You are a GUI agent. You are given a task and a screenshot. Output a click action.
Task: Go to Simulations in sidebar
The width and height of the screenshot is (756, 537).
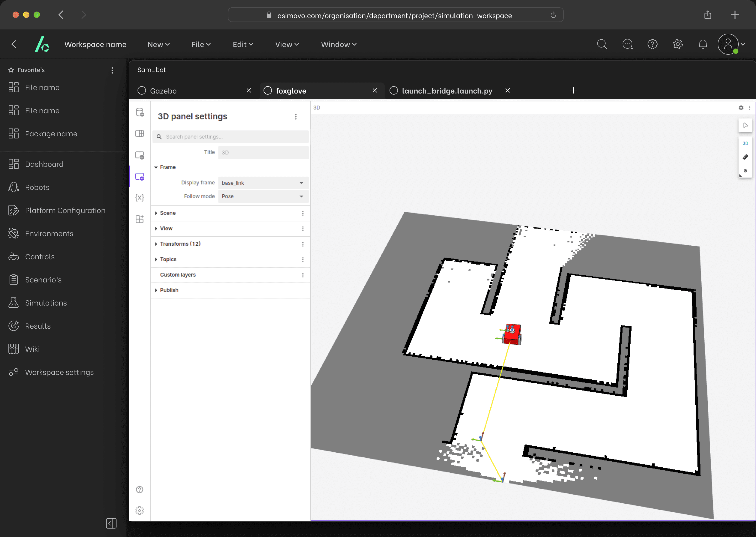[46, 303]
